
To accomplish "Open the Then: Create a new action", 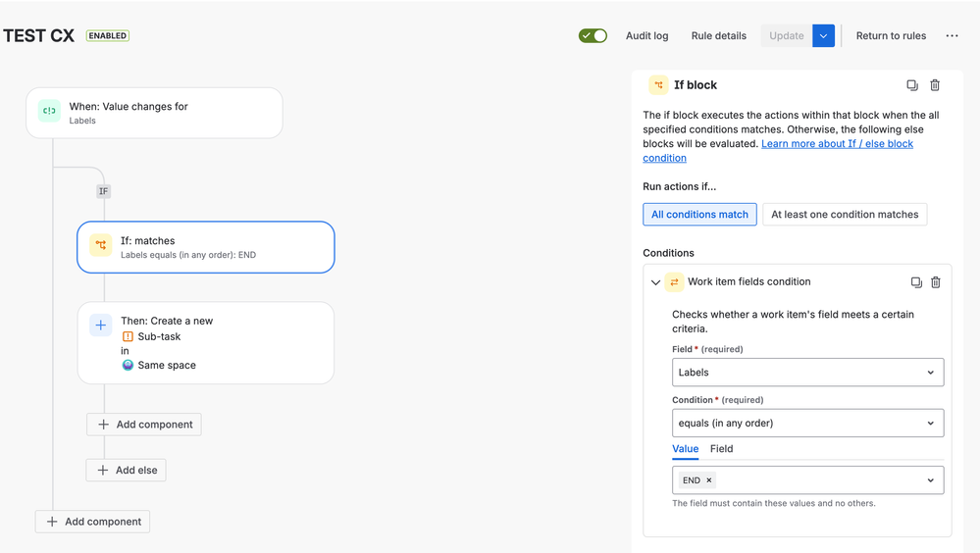I will 206,342.
